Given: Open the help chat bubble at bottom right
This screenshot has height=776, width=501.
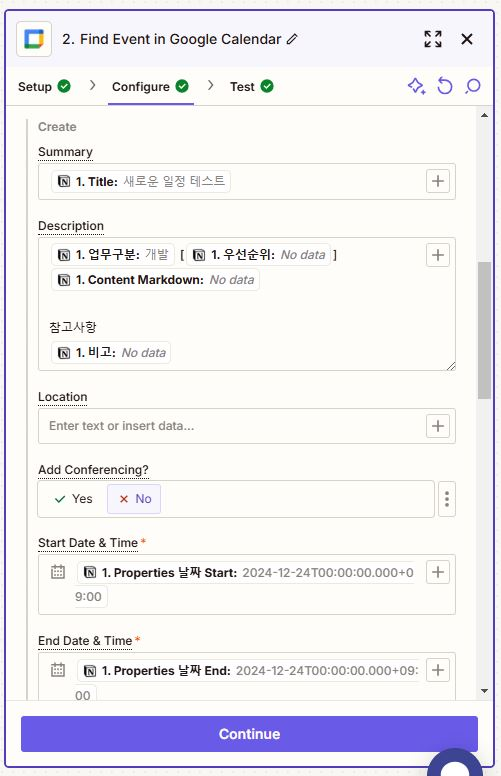Looking at the screenshot, I should click(x=454, y=763).
